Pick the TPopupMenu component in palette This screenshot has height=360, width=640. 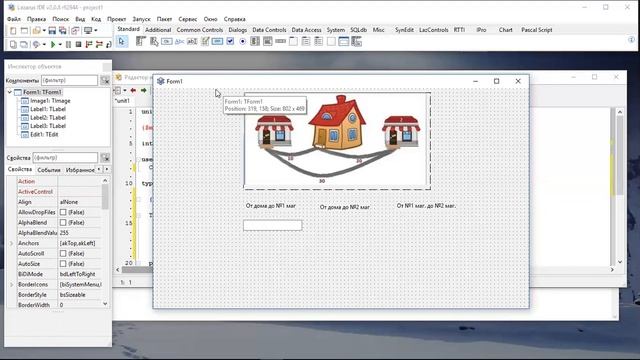click(x=154, y=41)
